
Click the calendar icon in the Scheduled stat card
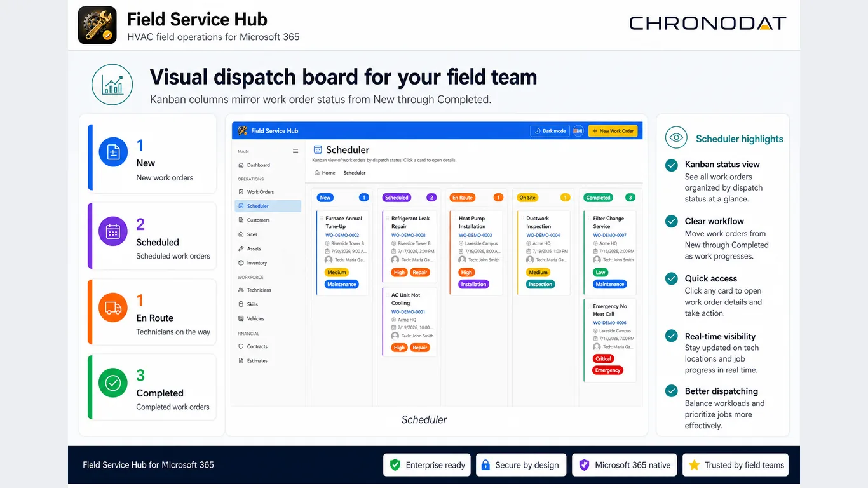point(113,231)
